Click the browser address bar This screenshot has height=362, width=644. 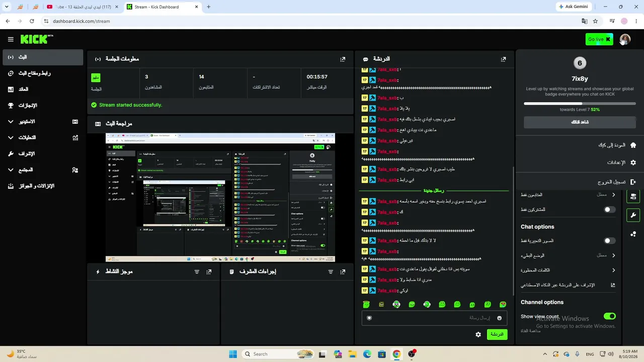(312, 21)
